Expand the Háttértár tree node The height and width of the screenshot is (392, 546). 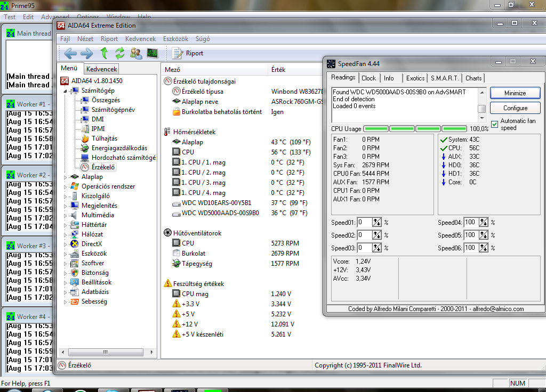pos(65,225)
